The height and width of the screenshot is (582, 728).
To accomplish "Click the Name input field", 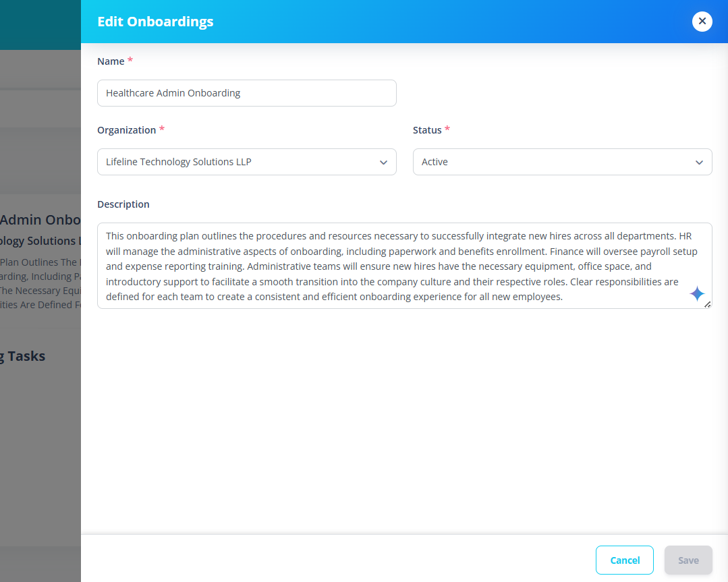I will click(246, 93).
